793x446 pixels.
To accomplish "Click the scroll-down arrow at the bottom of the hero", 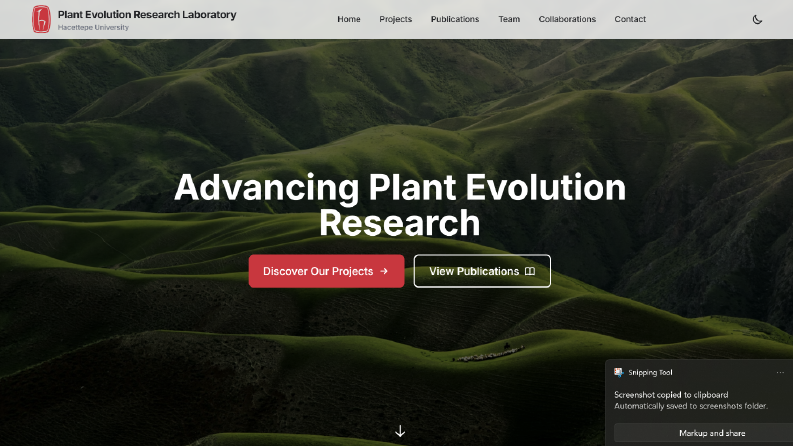I will (400, 431).
